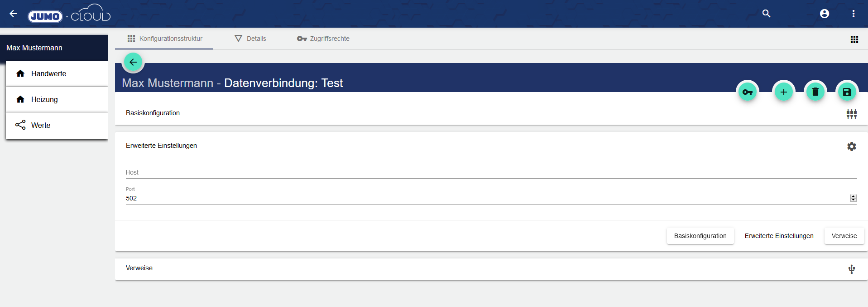The image size is (868, 307).
Task: Open the search magnifier icon
Action: (766, 14)
